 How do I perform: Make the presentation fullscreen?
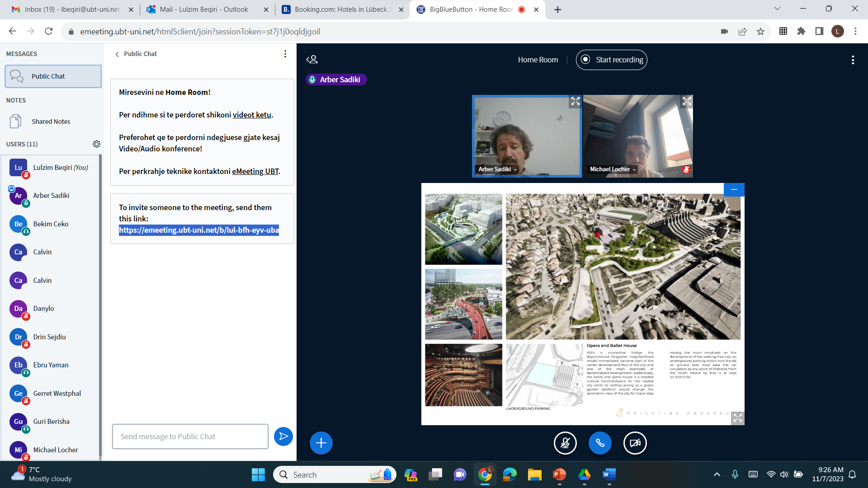click(x=737, y=418)
